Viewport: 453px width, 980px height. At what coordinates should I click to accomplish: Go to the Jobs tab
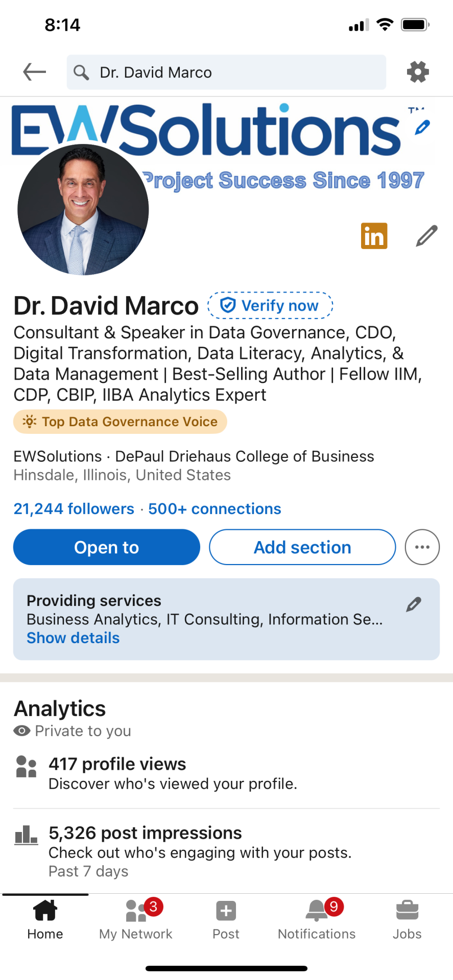coord(407,911)
